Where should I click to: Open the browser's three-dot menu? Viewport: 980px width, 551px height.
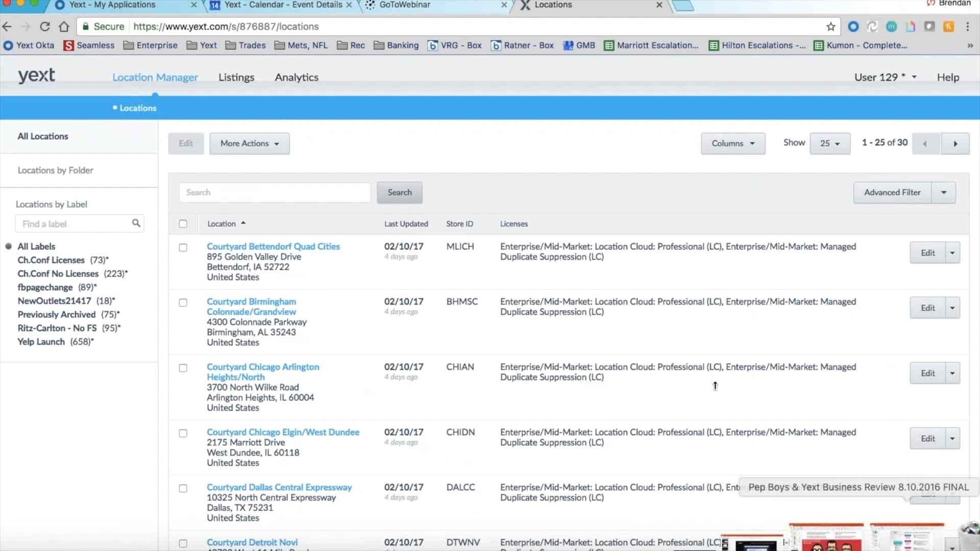968,26
